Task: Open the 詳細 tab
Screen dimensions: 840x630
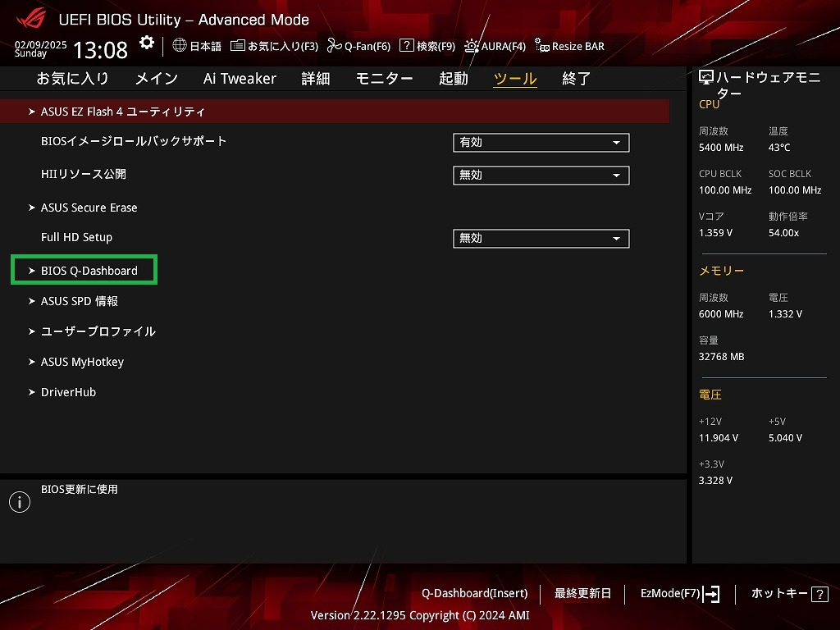Action: 316,79
